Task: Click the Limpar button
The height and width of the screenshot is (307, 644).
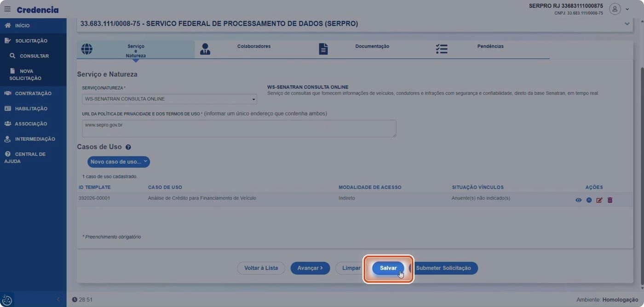Action: pos(351,268)
